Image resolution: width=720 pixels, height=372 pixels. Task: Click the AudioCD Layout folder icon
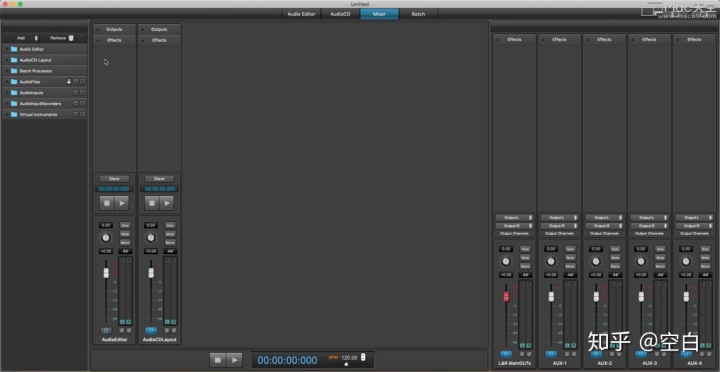click(x=14, y=60)
